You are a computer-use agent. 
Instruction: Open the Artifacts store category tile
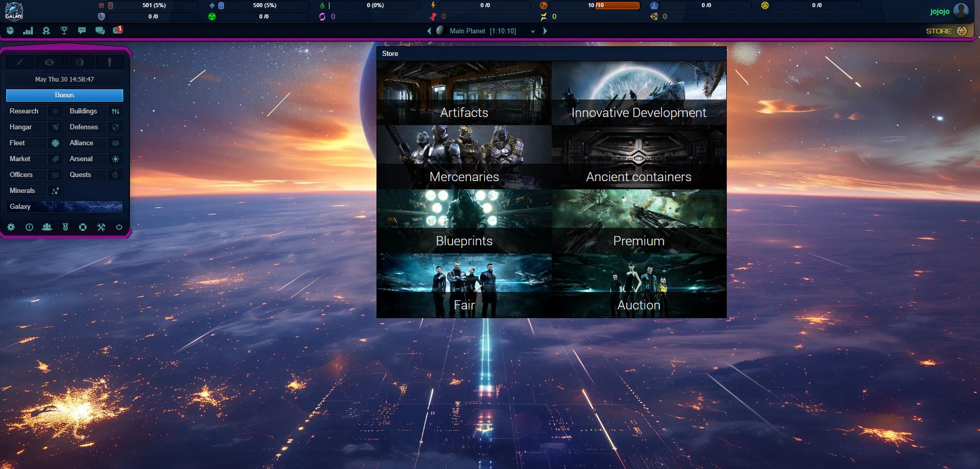coord(464,93)
